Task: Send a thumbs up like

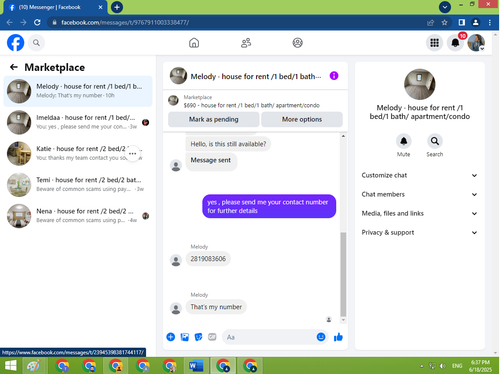Action: [338, 337]
